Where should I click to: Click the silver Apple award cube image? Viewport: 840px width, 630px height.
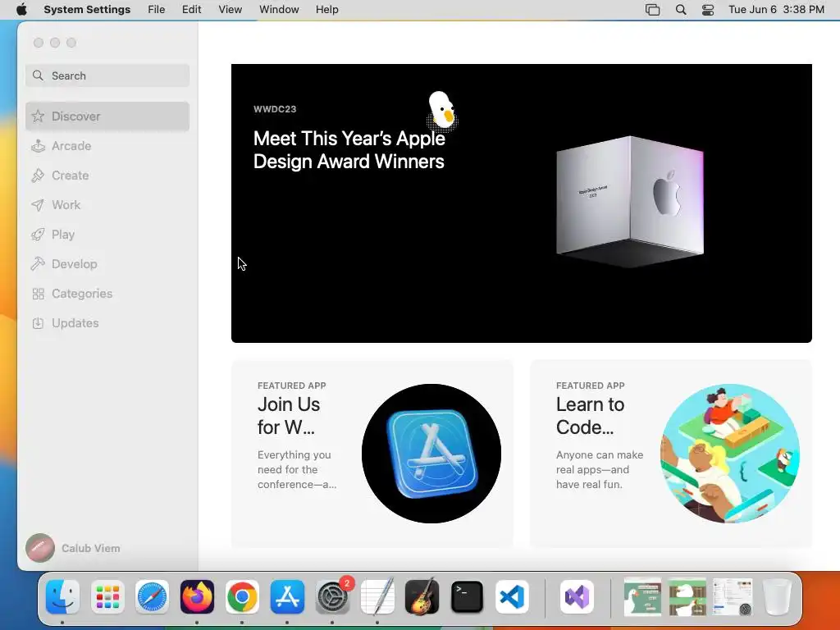(630, 201)
